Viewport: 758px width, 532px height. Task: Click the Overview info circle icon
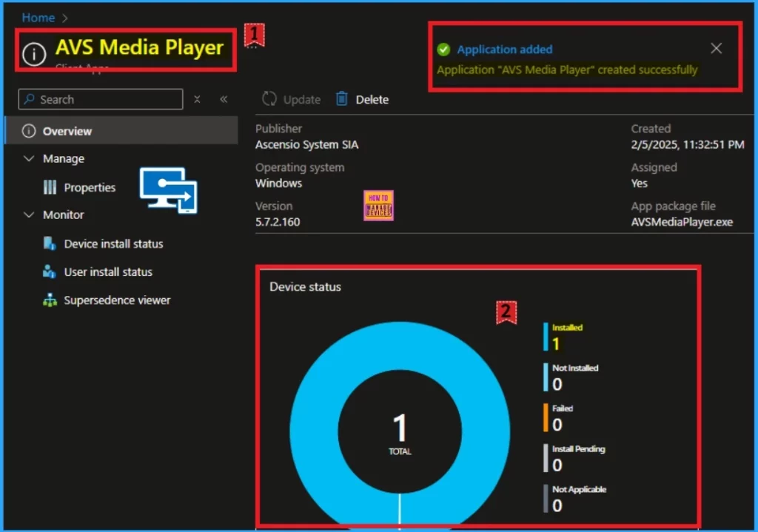click(29, 130)
